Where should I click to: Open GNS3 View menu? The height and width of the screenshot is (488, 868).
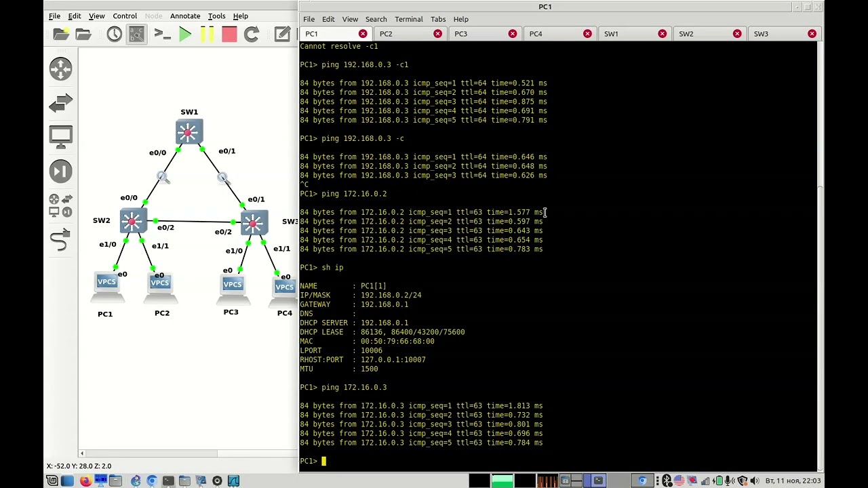tap(97, 16)
